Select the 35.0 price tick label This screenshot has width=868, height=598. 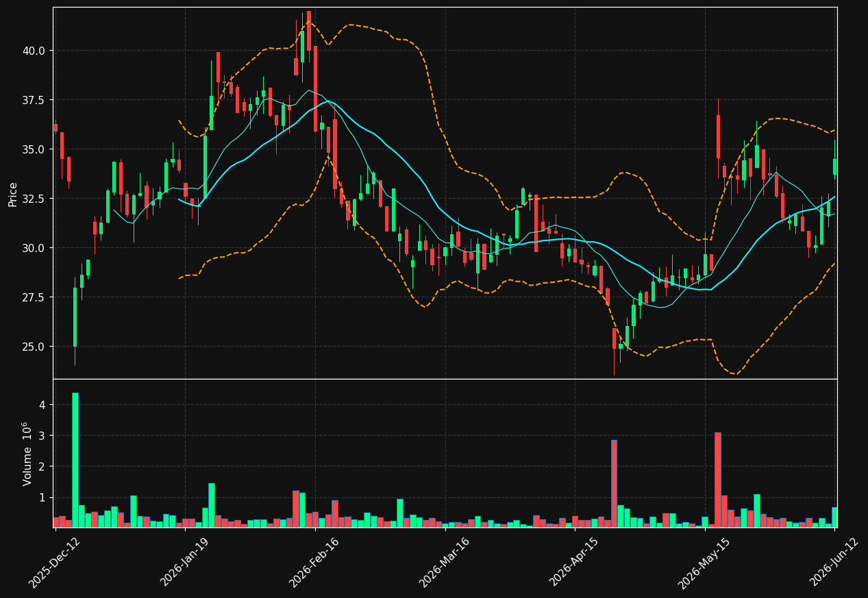pos(34,149)
